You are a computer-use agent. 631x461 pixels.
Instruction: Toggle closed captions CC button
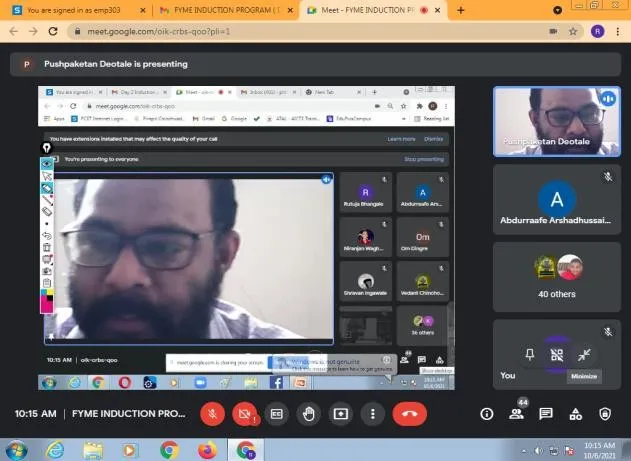[x=276, y=414]
